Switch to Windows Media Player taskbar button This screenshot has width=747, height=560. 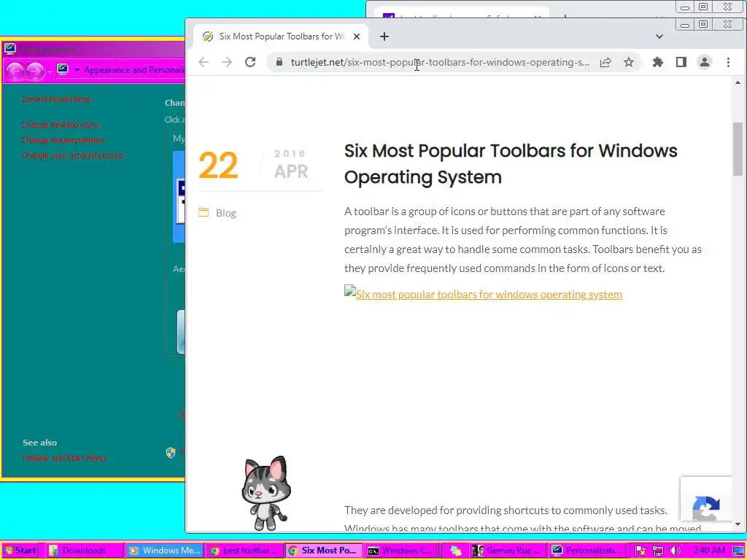(x=165, y=551)
